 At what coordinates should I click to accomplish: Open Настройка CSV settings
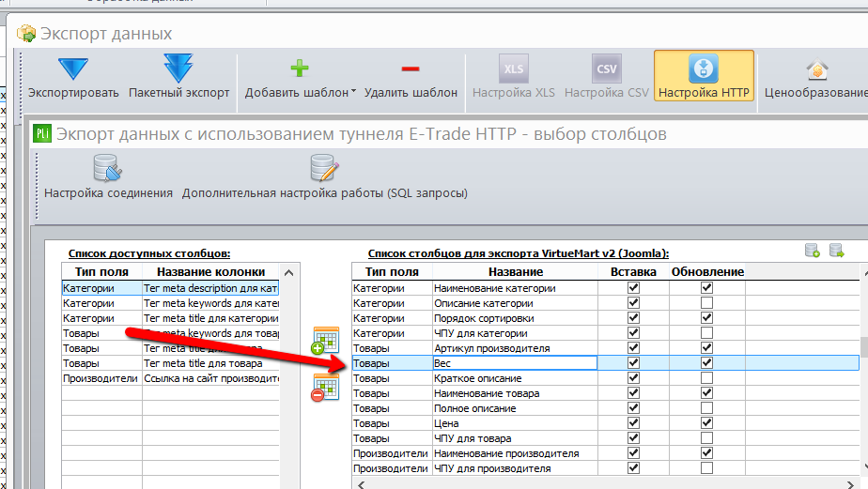(606, 78)
